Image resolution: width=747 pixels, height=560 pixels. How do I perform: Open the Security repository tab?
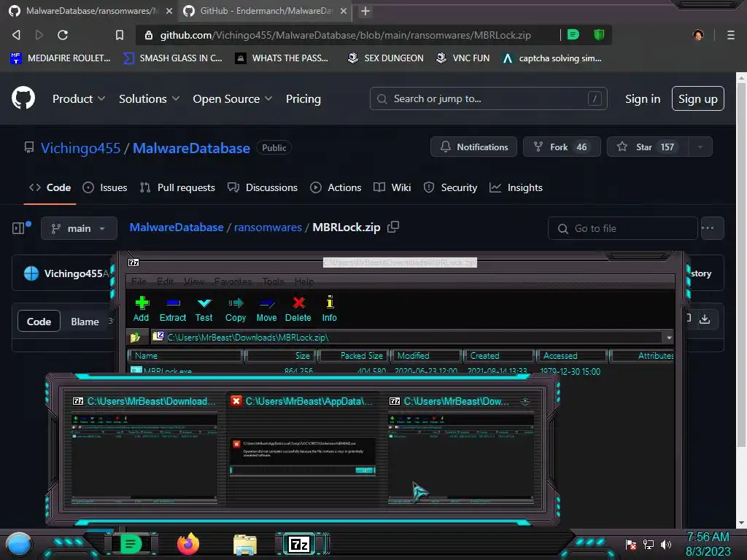click(450, 187)
